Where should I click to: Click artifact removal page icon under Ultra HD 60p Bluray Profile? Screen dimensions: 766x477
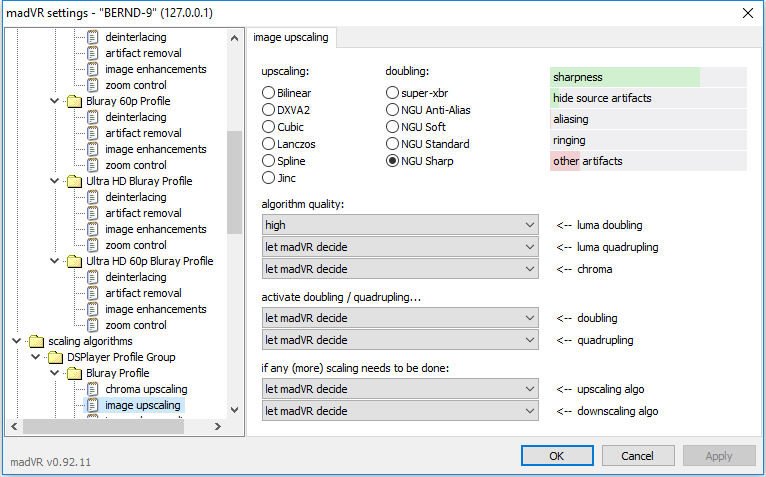point(92,293)
